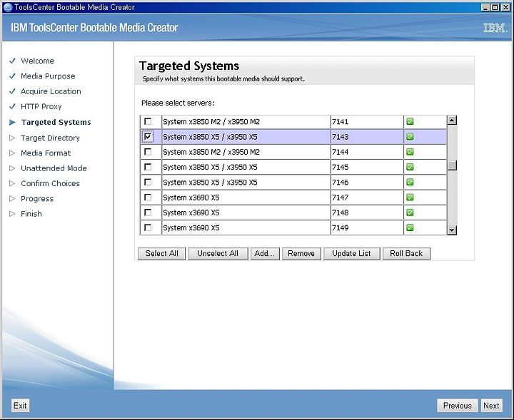Image resolution: width=514 pixels, height=420 pixels.
Task: Open the Unattended Mode step
Action: 54,168
